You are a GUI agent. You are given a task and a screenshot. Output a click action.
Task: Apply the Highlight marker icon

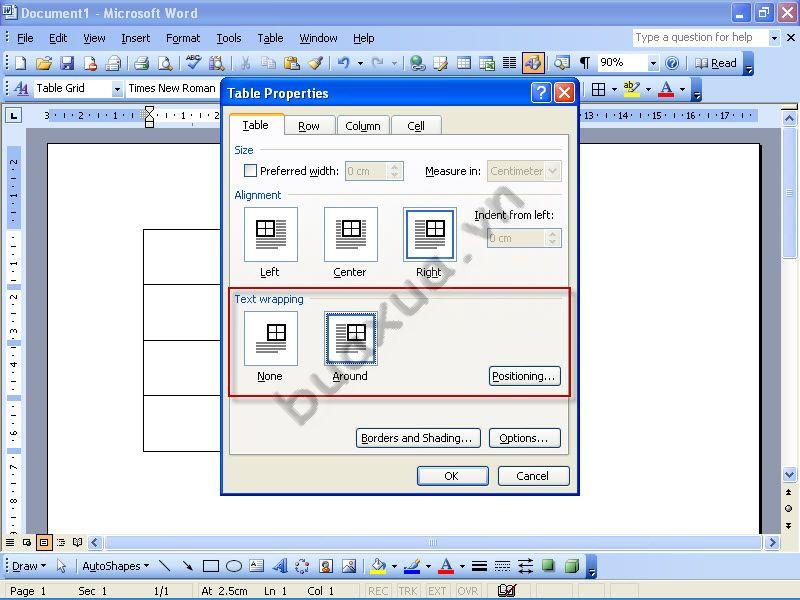click(632, 89)
